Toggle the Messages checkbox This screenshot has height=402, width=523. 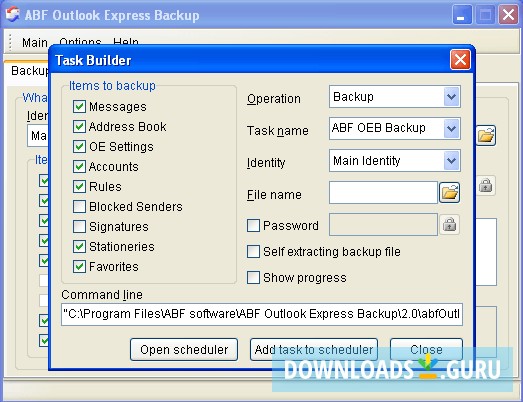tap(79, 107)
